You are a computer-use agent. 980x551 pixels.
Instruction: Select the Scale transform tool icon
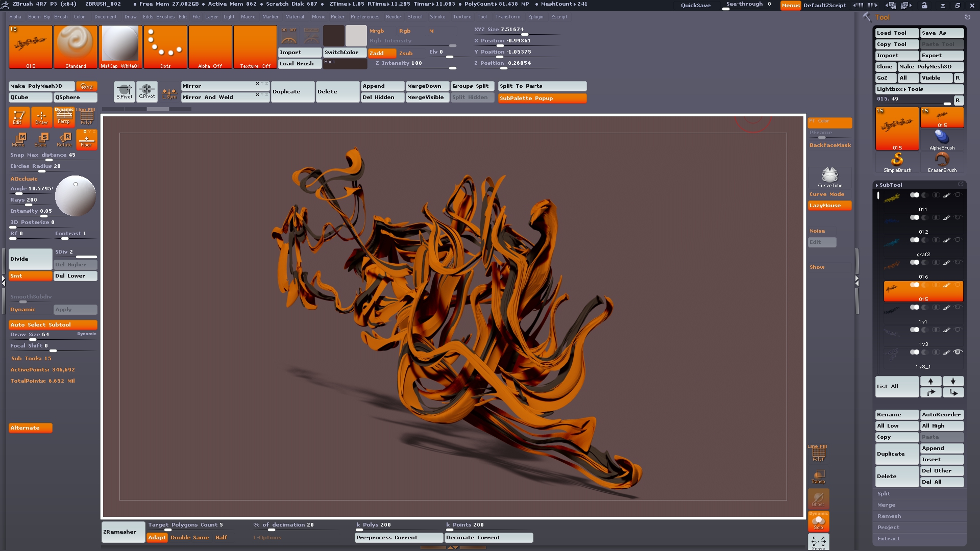(41, 139)
